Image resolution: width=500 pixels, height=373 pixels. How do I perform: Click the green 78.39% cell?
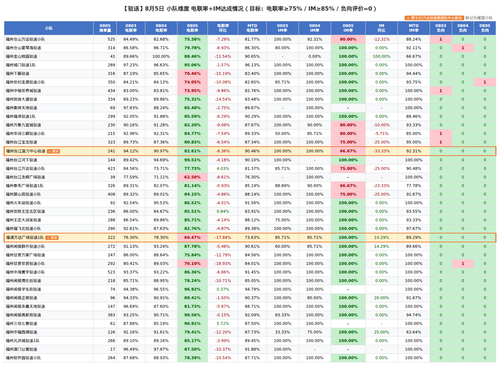tap(192, 358)
